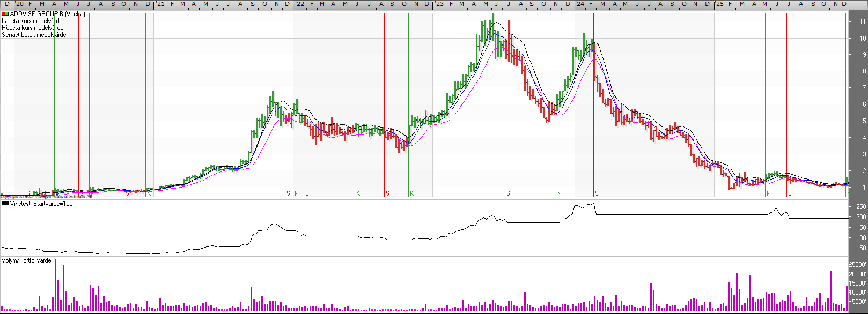Click the '21 year marker on timeline
Viewport: 868px width, 314px height.
click(160, 4)
